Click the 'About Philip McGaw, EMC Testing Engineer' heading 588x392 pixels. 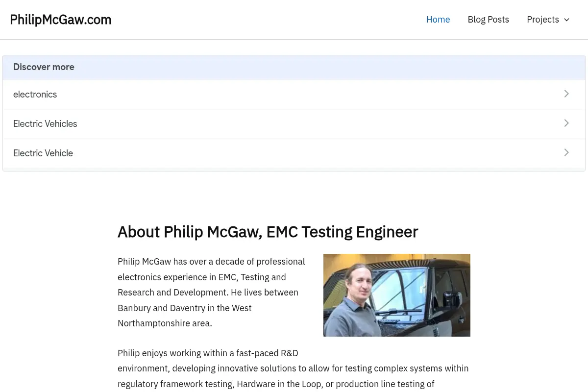(x=268, y=232)
